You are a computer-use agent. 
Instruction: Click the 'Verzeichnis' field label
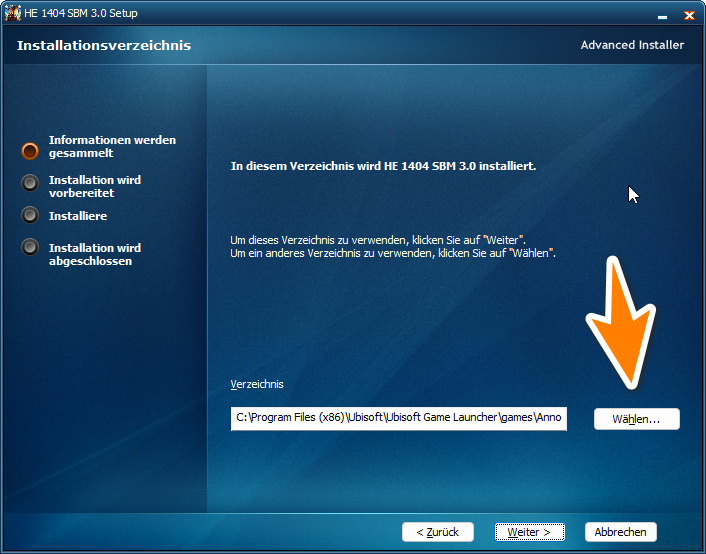pos(257,384)
